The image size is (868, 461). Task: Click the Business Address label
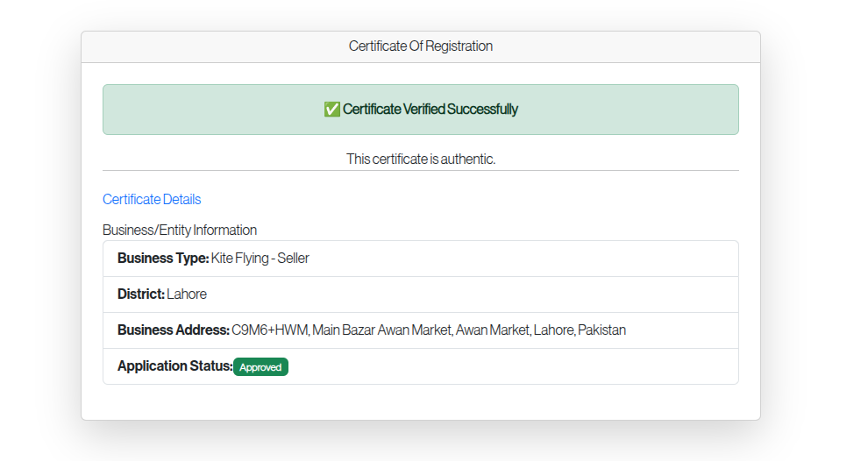tap(174, 330)
